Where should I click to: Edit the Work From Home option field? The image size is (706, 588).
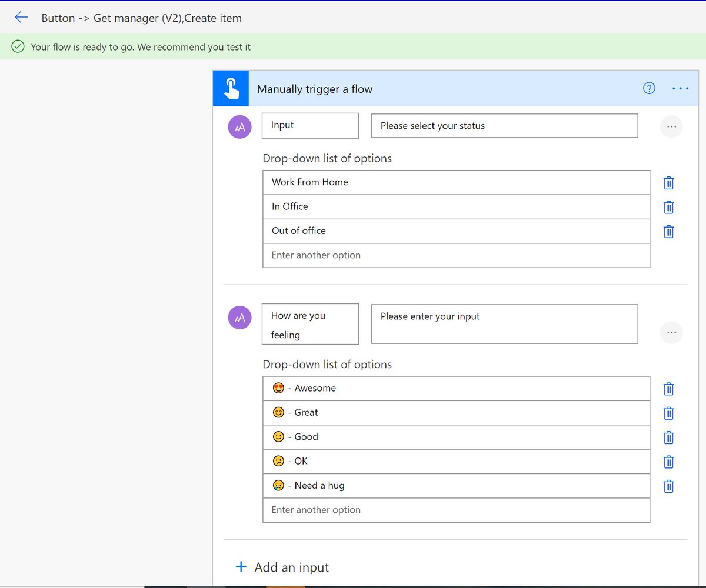point(457,182)
